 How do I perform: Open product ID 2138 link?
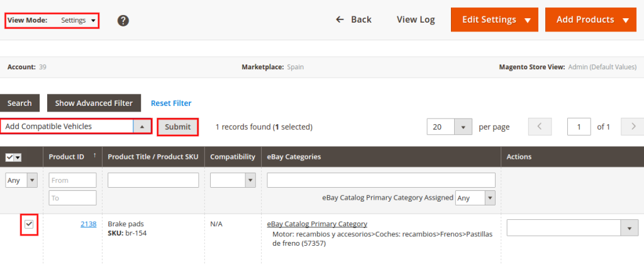pyautogui.click(x=88, y=224)
